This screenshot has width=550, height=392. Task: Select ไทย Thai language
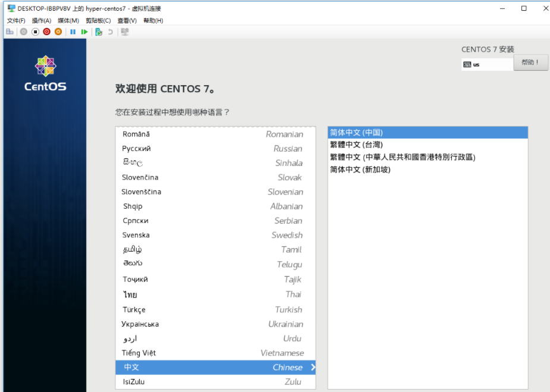point(215,294)
